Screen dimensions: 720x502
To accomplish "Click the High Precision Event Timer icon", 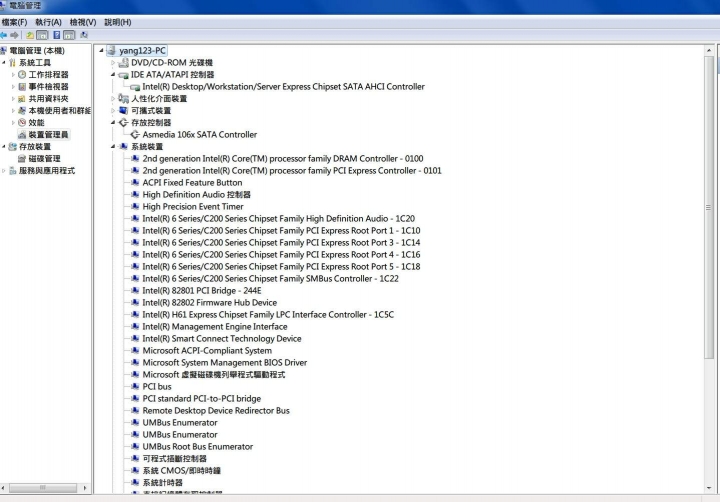I will click(x=135, y=206).
